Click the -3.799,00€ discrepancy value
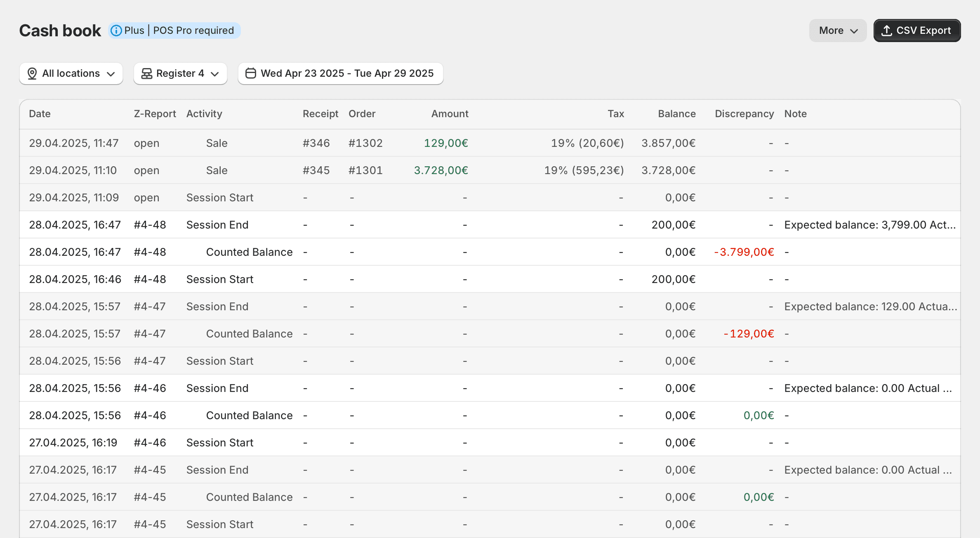The width and height of the screenshot is (980, 538). [x=744, y=252]
